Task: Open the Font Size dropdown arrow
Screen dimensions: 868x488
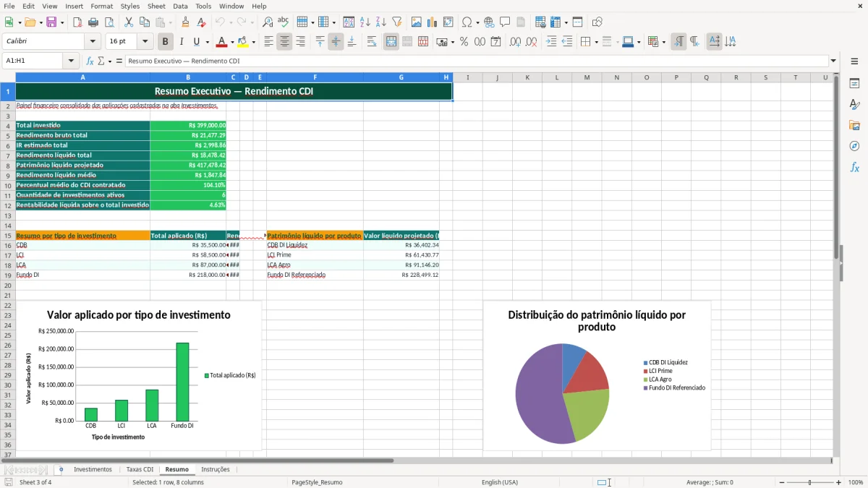Action: pos(145,42)
